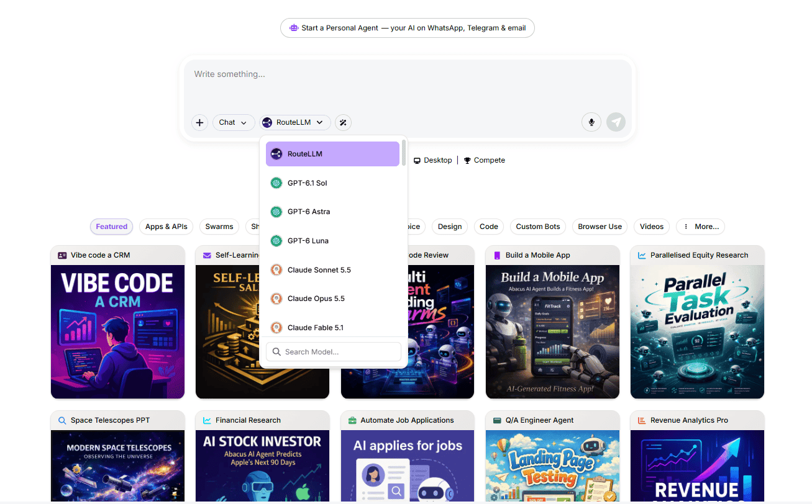The height and width of the screenshot is (504, 812).
Task: Focus the Search Model input field
Action: pos(334,352)
